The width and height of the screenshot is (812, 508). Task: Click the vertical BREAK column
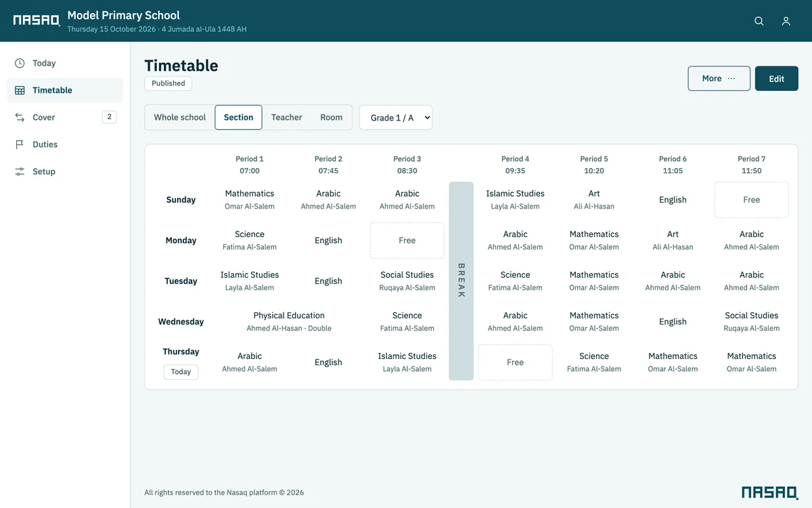461,281
